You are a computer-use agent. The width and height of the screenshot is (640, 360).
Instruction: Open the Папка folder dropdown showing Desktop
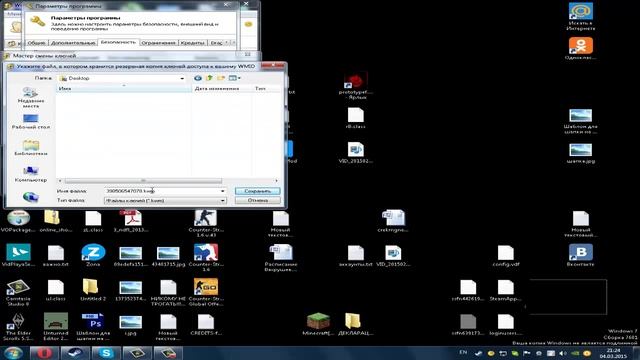tap(122, 78)
